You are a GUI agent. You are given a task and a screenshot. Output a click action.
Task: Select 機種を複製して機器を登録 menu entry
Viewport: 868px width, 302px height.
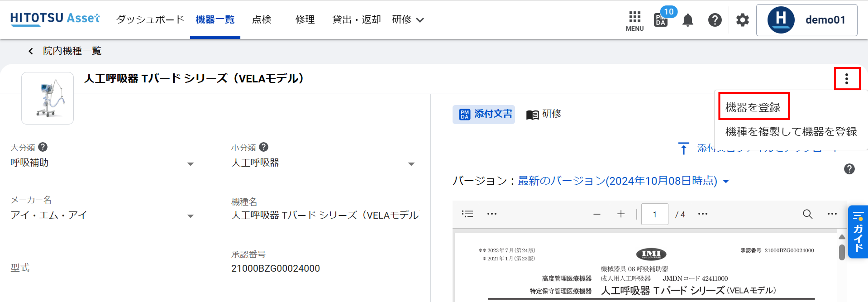[x=791, y=131]
